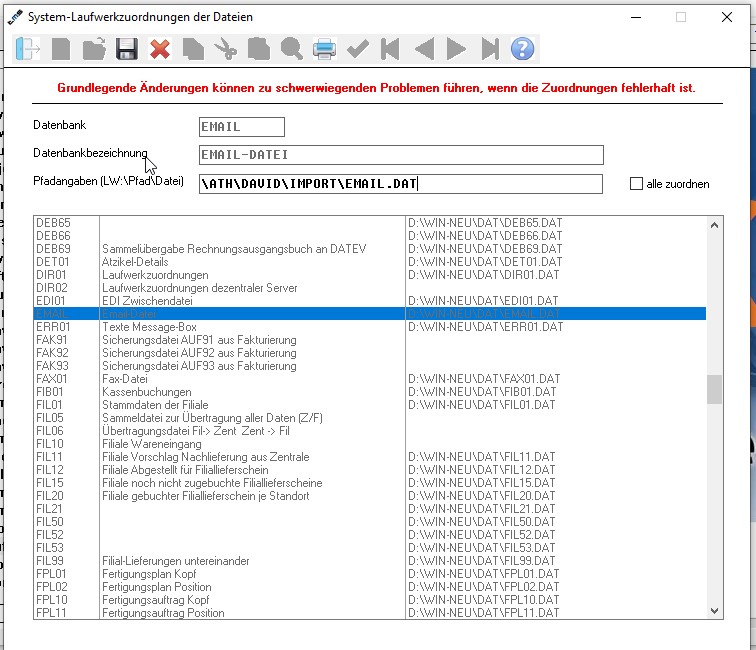Paste using the clipboard icon
The height and width of the screenshot is (650, 756).
(x=259, y=49)
